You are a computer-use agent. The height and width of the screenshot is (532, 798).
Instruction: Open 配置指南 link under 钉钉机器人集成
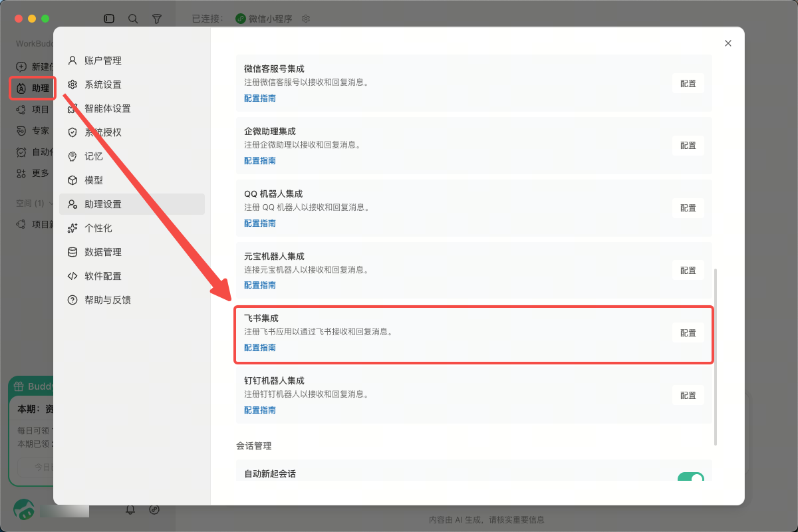click(260, 410)
